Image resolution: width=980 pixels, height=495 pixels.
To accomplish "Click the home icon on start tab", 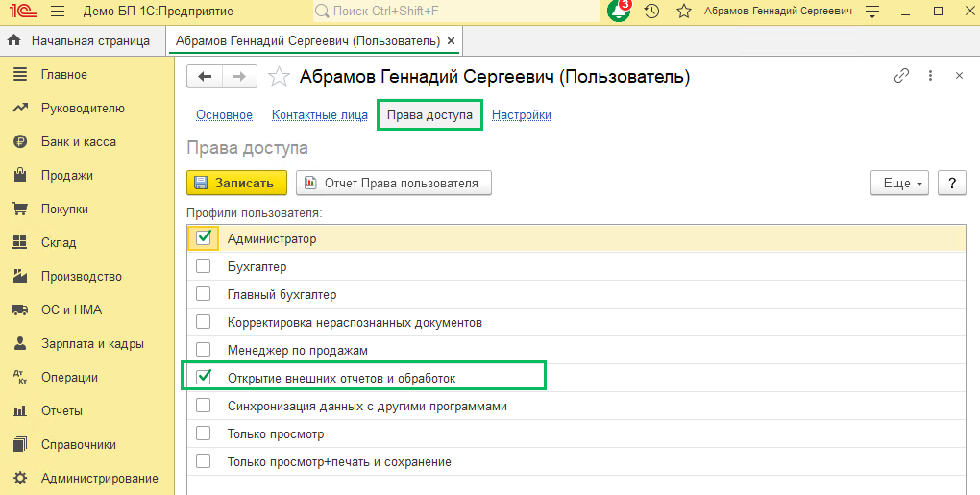I will pyautogui.click(x=14, y=40).
